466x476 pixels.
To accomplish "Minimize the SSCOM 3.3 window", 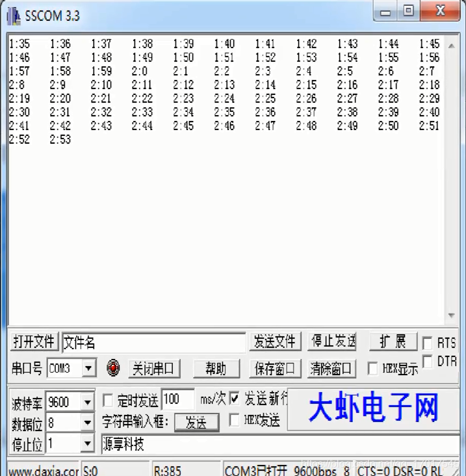I will click(385, 12).
